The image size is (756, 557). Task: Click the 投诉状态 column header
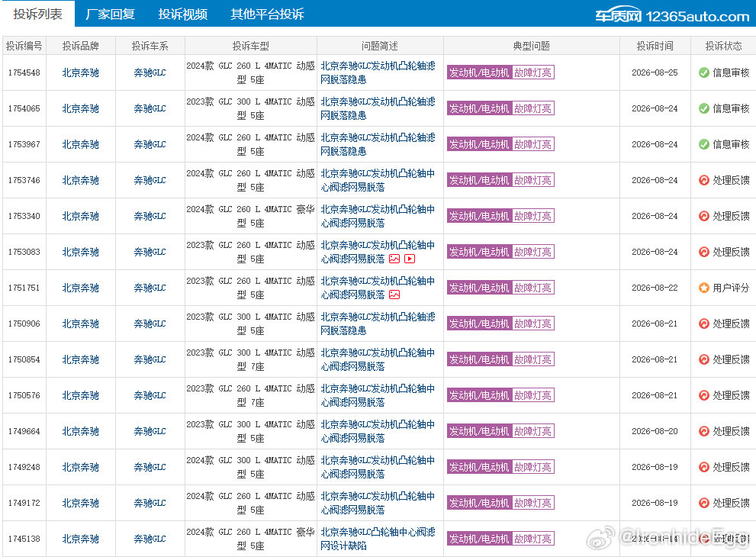coord(723,46)
